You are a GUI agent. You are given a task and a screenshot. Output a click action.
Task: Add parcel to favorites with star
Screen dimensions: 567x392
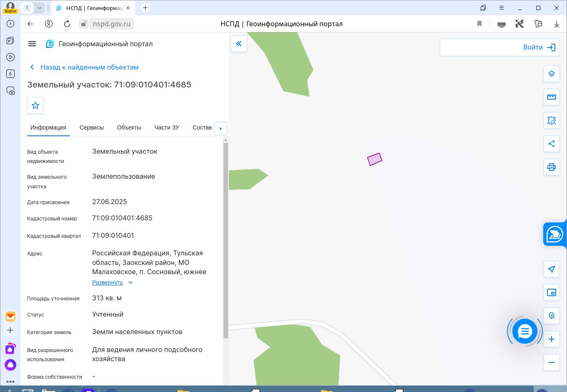pyautogui.click(x=35, y=105)
